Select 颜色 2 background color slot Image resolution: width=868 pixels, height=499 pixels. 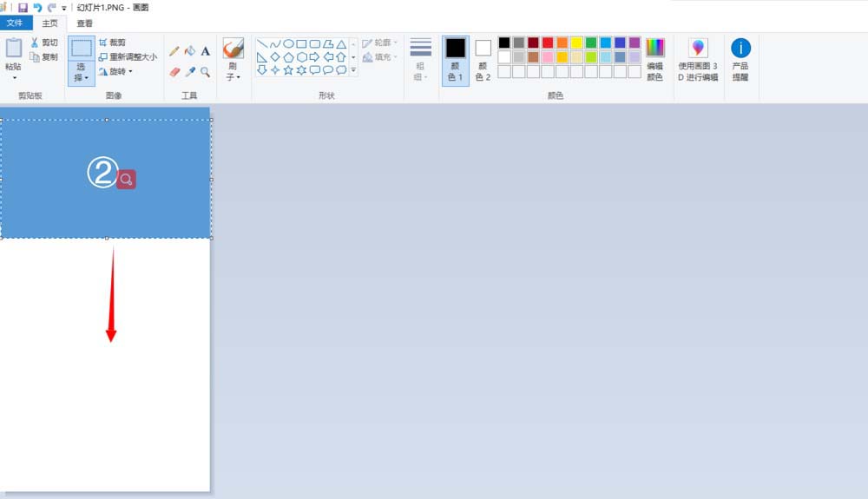pyautogui.click(x=483, y=60)
